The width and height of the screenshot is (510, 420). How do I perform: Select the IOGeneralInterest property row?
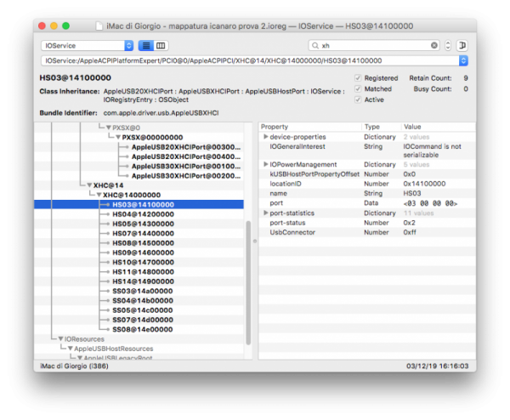click(367, 150)
